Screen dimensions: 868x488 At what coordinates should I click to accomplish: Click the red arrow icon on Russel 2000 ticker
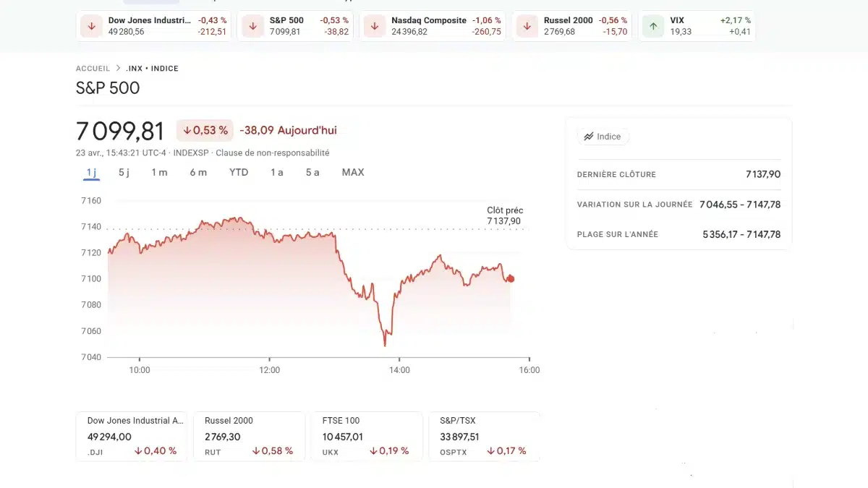(526, 26)
